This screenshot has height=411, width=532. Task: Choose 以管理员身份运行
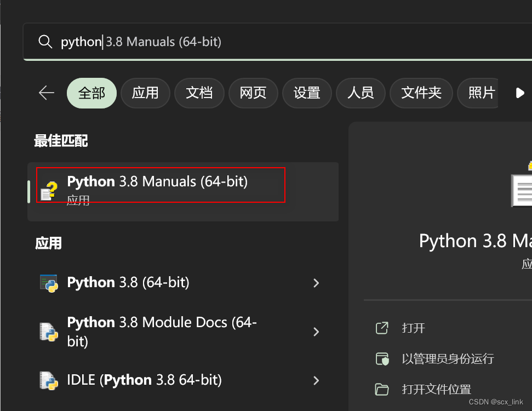[x=448, y=359]
